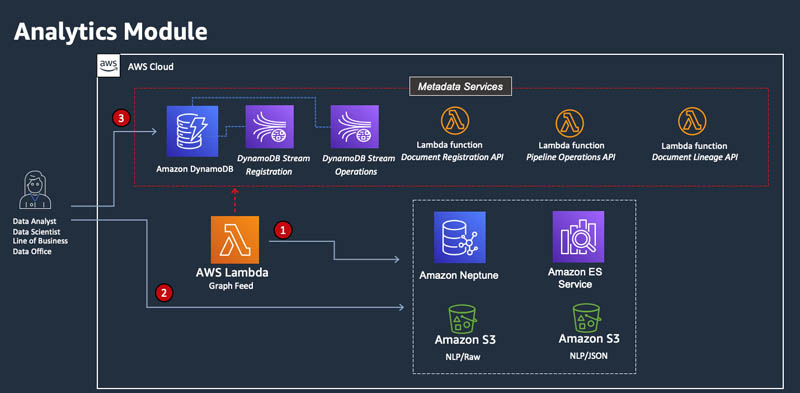Click the Amazon S3 label above NLP/JSON
Image resolution: width=800 pixels, height=393 pixels.
(589, 339)
